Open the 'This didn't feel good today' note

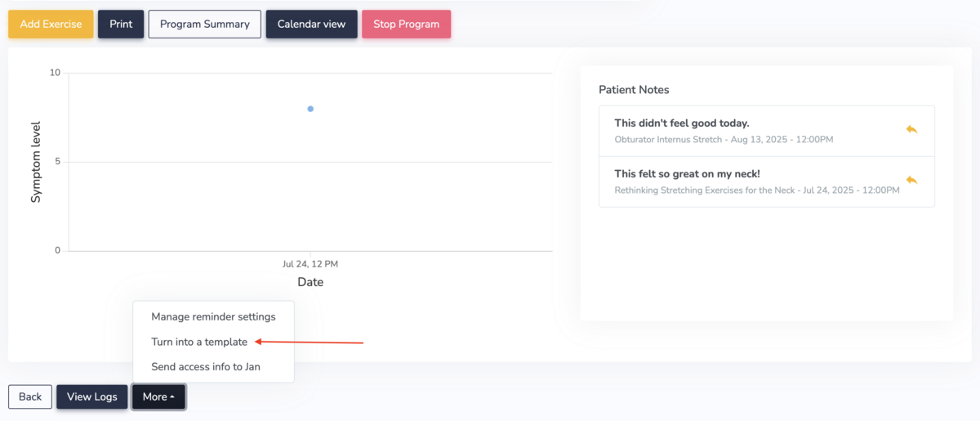[x=682, y=123]
